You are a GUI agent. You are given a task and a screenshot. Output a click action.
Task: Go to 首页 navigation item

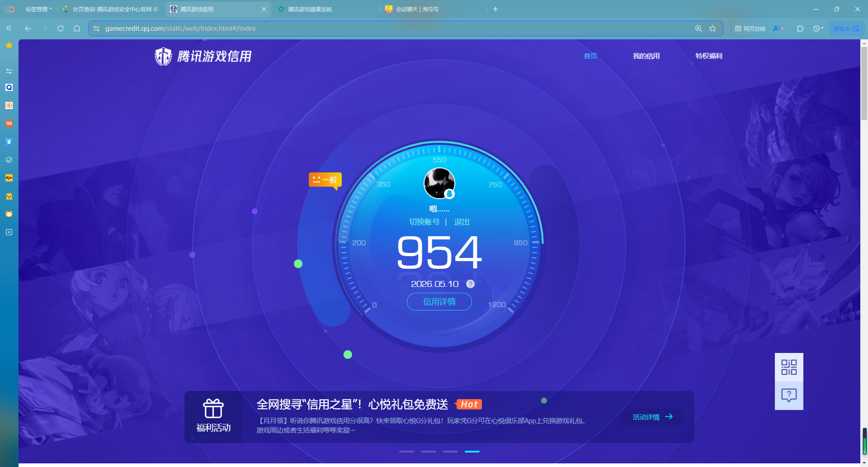coord(590,56)
